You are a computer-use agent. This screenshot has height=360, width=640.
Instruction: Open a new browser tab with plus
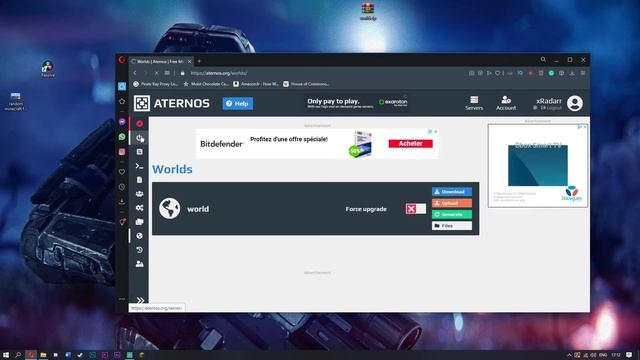[199, 61]
